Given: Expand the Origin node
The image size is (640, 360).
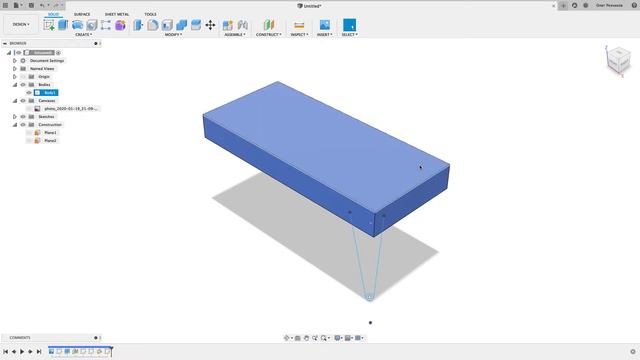Looking at the screenshot, I should point(15,76).
